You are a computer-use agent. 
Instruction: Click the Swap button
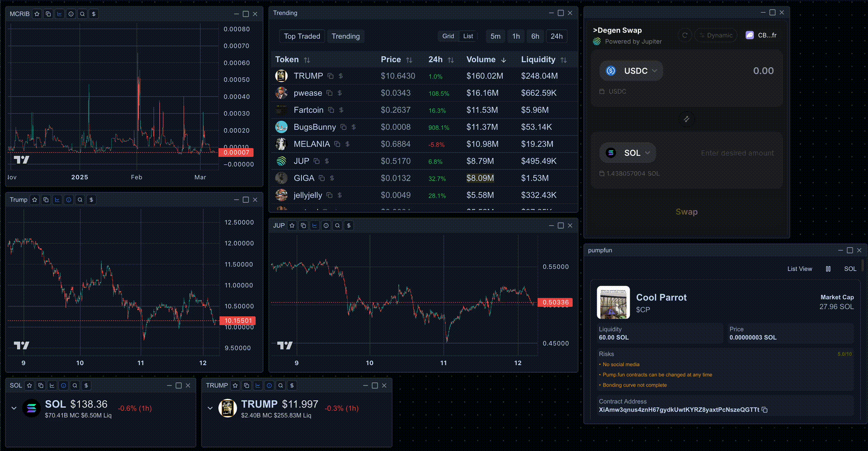click(x=686, y=212)
